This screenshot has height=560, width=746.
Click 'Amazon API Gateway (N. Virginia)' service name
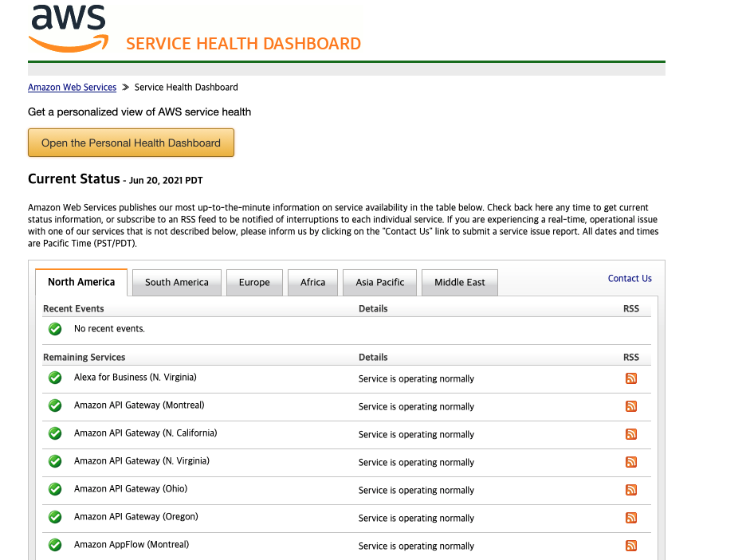[x=142, y=460]
